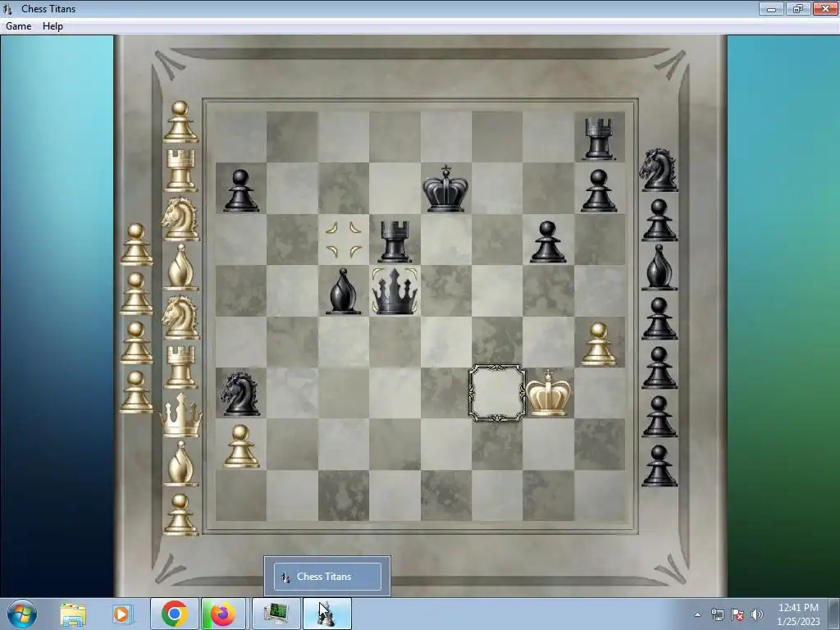Screen dimensions: 840x630
Task: Click the captured black knight in the right tray
Action: point(659,170)
